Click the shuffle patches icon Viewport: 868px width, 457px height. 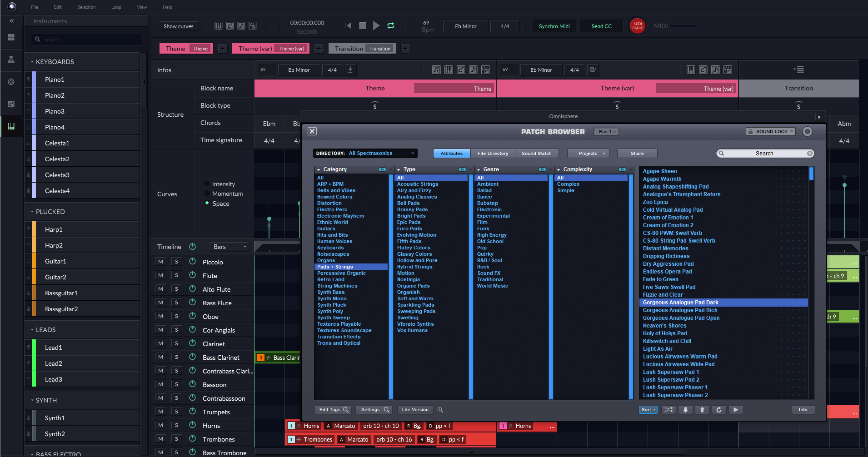[x=668, y=410]
